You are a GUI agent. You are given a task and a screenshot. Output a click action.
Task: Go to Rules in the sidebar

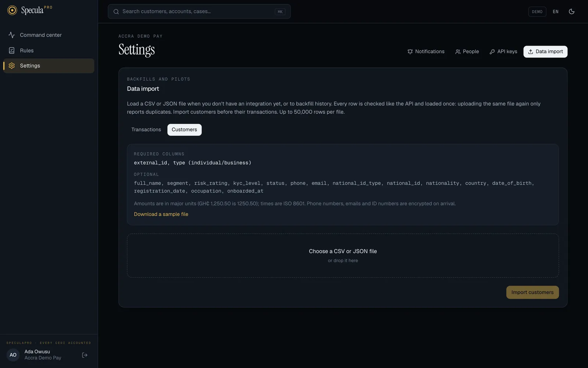point(49,50)
